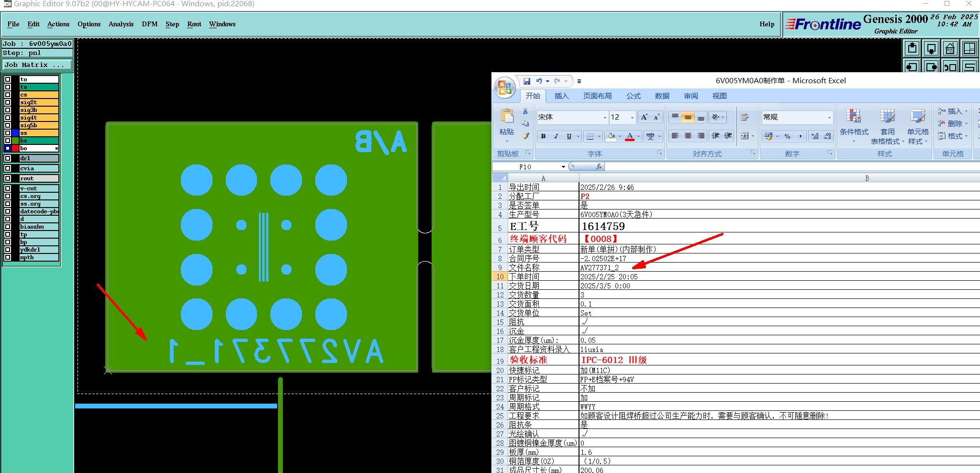Toggle the 'sig2t' layer checkbox

8,102
